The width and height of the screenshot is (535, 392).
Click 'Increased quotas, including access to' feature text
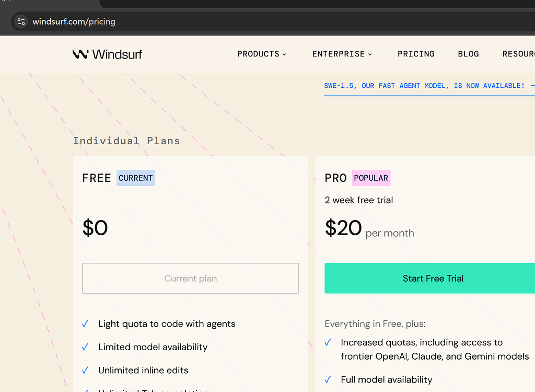tap(422, 342)
